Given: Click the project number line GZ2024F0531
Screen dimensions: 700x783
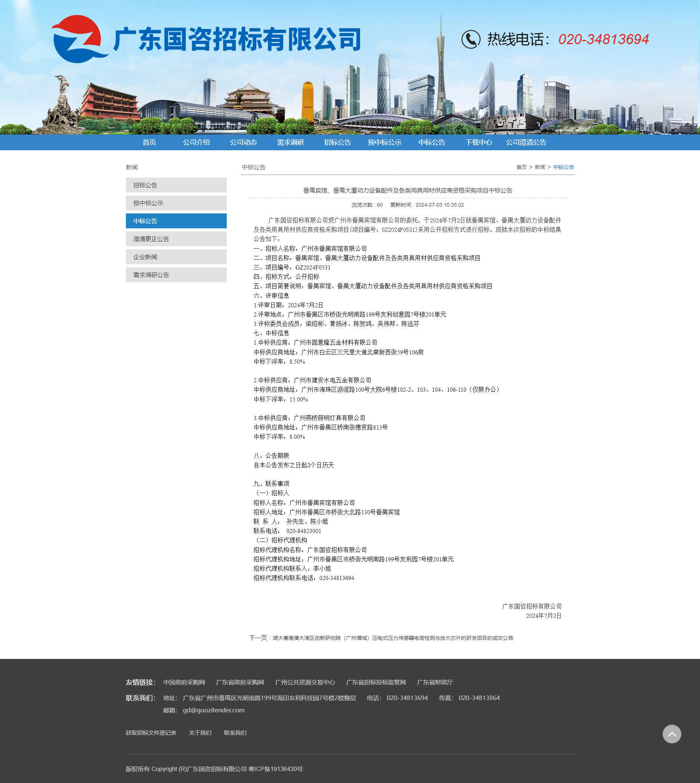Looking at the screenshot, I should (292, 267).
